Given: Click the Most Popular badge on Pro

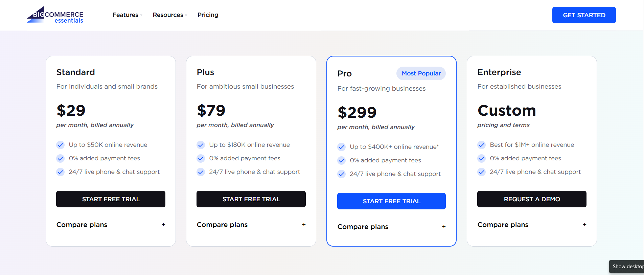Looking at the screenshot, I should pyautogui.click(x=421, y=73).
